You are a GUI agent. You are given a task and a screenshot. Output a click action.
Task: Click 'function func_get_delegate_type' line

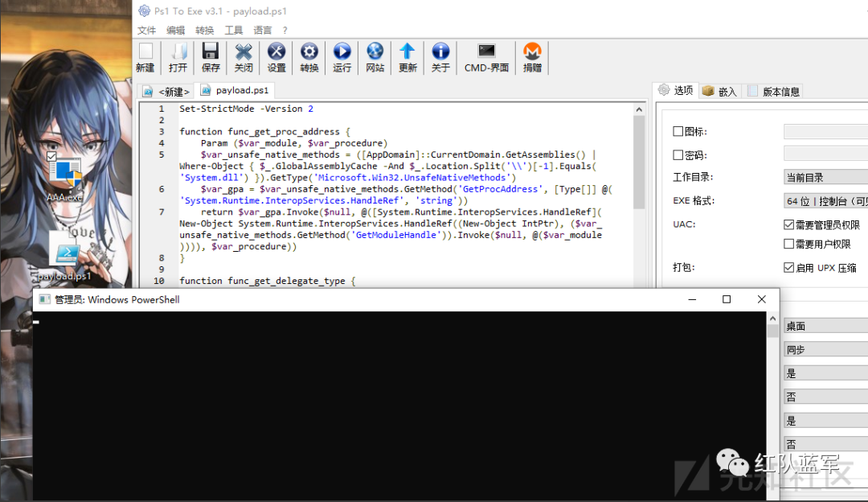click(267, 281)
